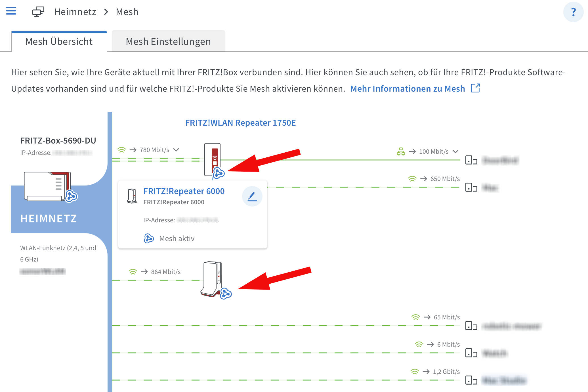Click the Wi-Fi icon next to 864 Mbit/s
588x392 pixels.
coord(133,272)
